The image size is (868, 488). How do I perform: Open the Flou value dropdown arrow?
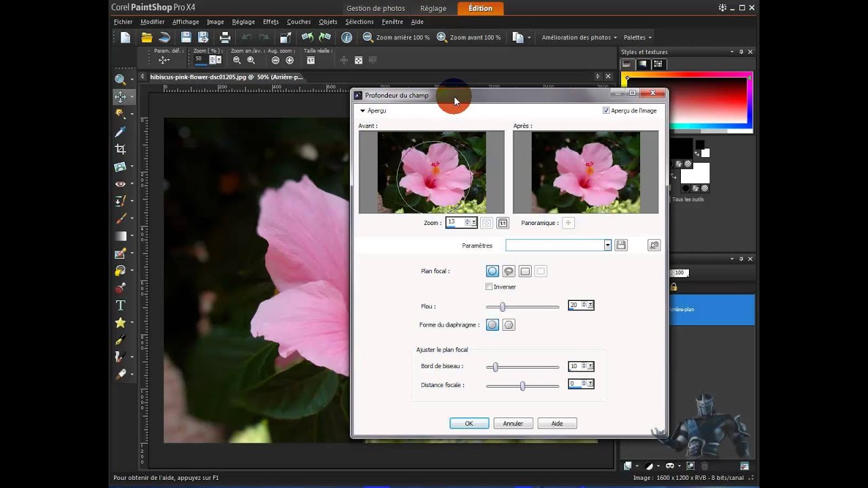[x=591, y=306]
